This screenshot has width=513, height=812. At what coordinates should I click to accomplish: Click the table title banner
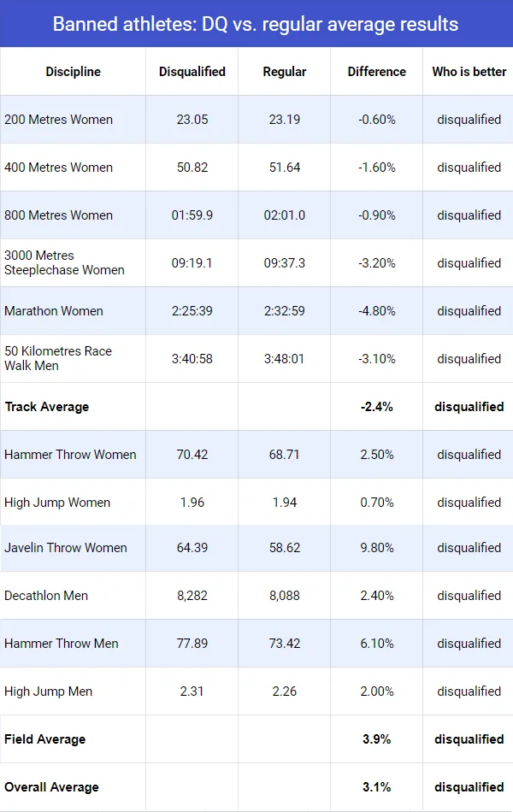256,24
